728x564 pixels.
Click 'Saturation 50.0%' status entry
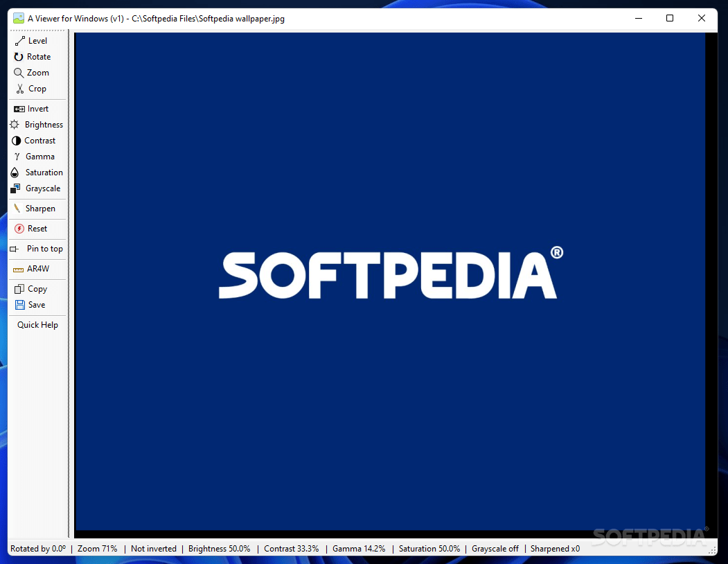[x=429, y=549]
